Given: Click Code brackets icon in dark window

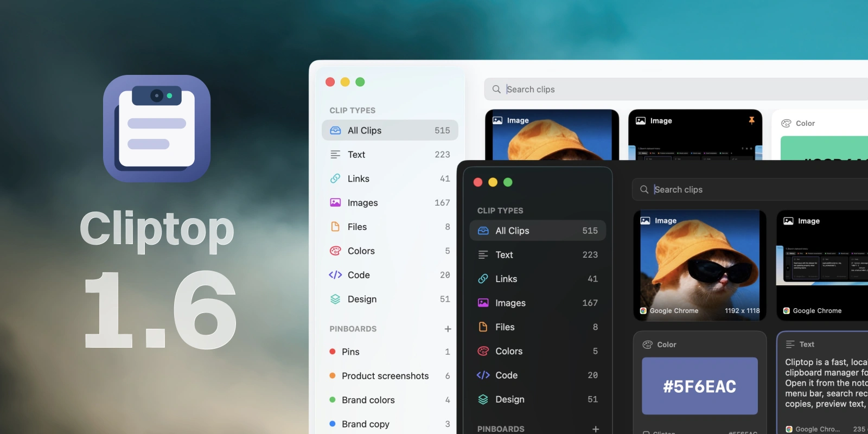Looking at the screenshot, I should coord(483,375).
